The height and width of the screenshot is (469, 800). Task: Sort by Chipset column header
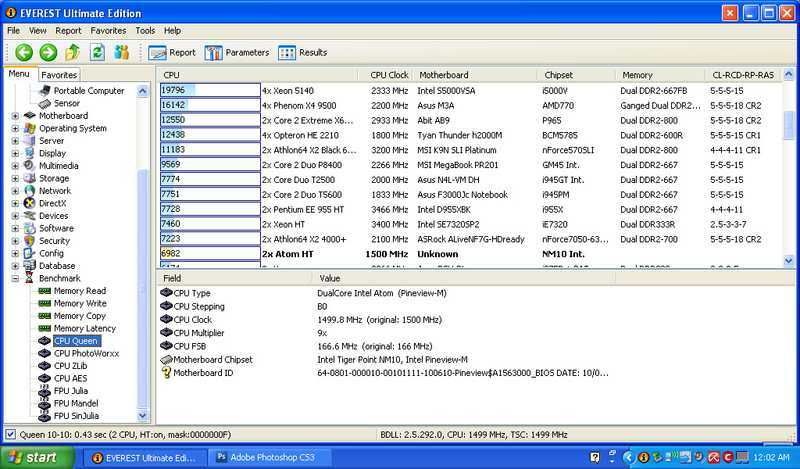coord(576,75)
